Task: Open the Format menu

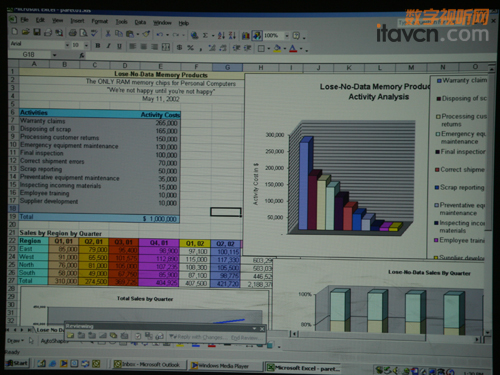Action: click(100, 21)
